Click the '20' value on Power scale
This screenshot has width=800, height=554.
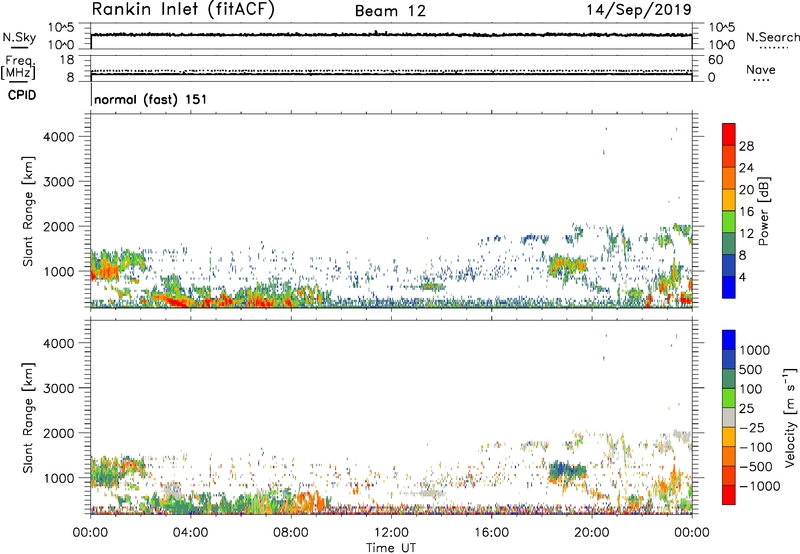(x=746, y=190)
